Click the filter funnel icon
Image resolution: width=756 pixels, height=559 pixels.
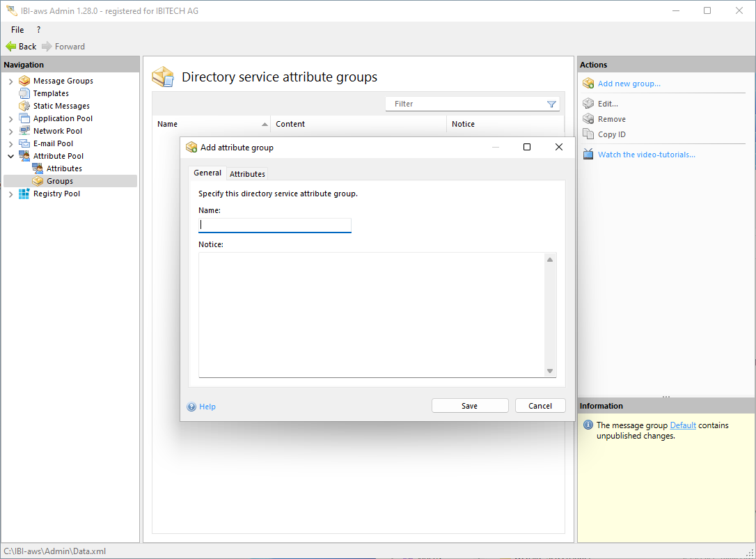click(551, 104)
